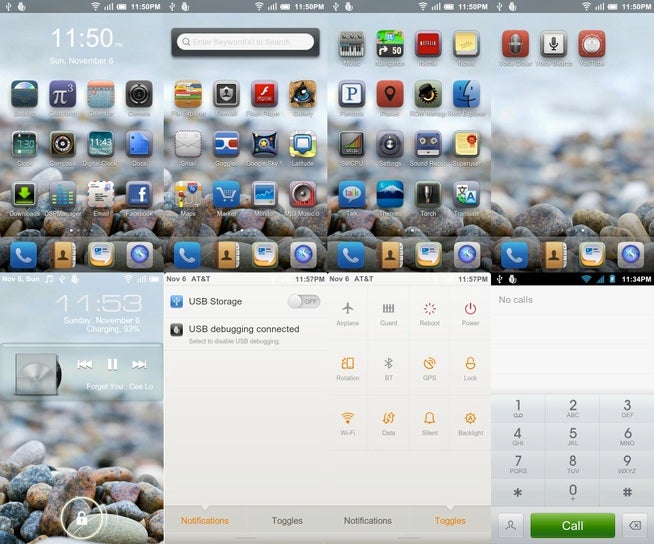Toggle Silent mode
The height and width of the screenshot is (544, 654).
(x=429, y=424)
